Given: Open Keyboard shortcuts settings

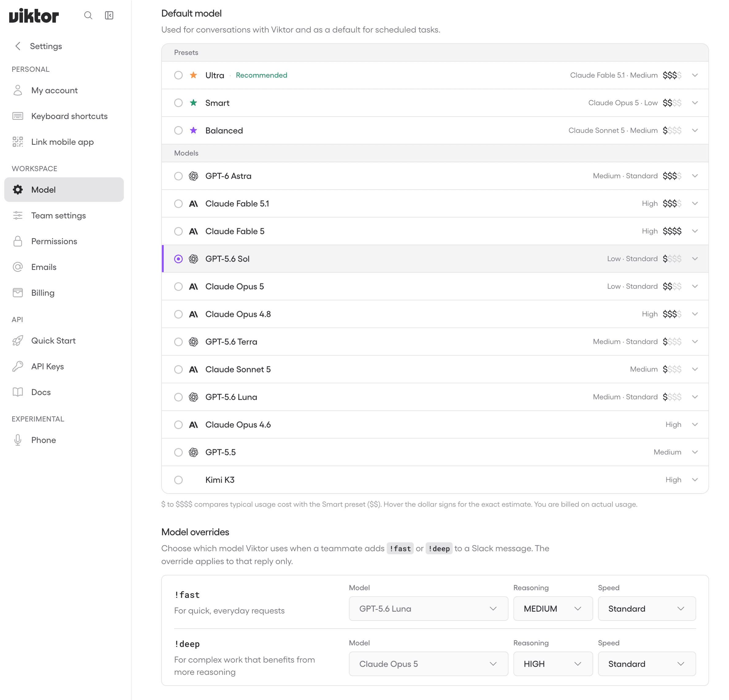Looking at the screenshot, I should tap(64, 116).
